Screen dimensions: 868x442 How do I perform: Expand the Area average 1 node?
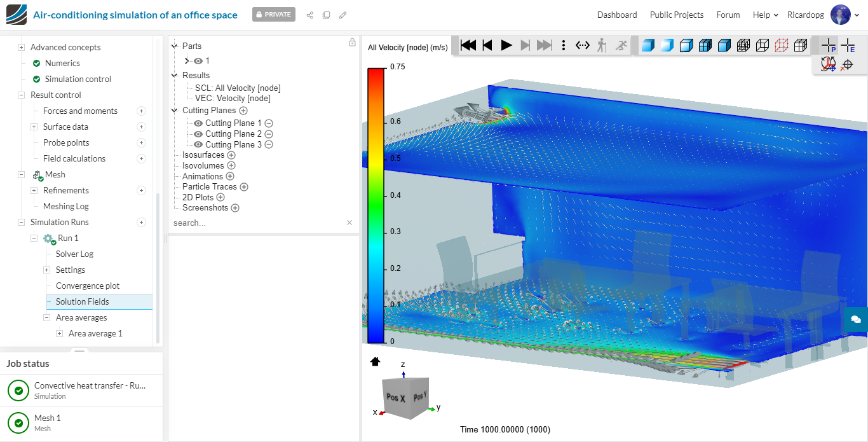[59, 334]
